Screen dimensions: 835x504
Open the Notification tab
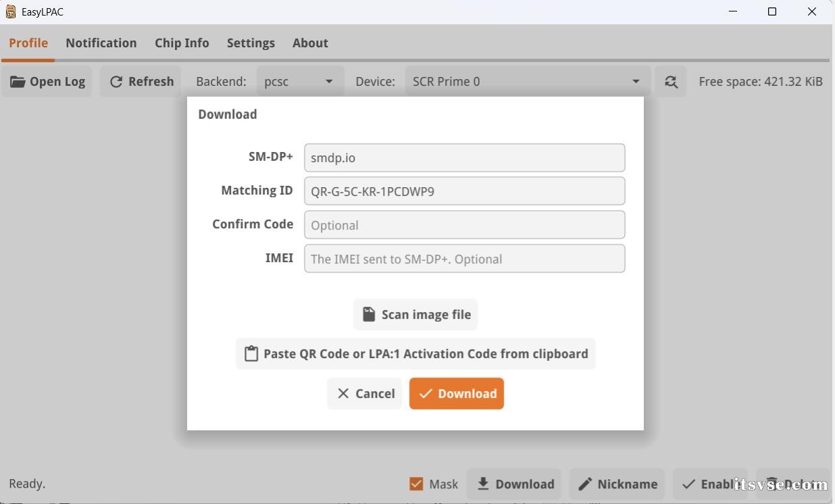pyautogui.click(x=101, y=43)
